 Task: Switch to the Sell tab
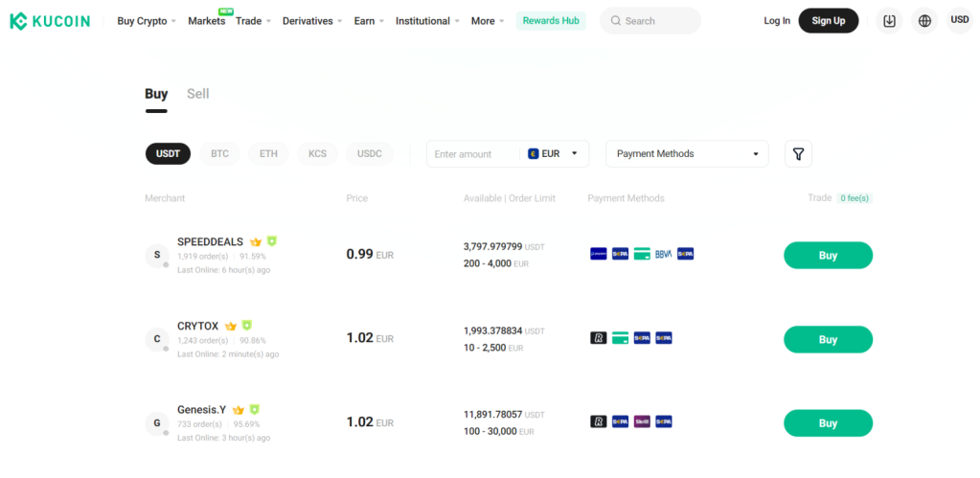coord(197,94)
